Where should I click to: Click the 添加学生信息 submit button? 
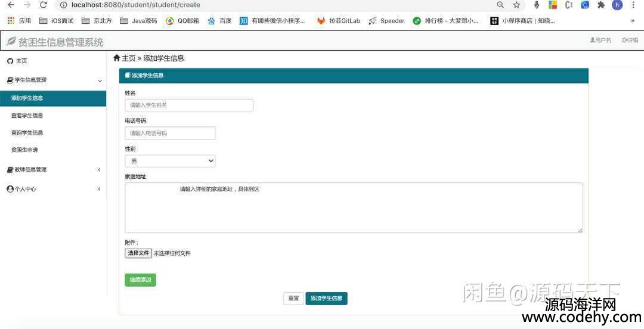tap(326, 299)
